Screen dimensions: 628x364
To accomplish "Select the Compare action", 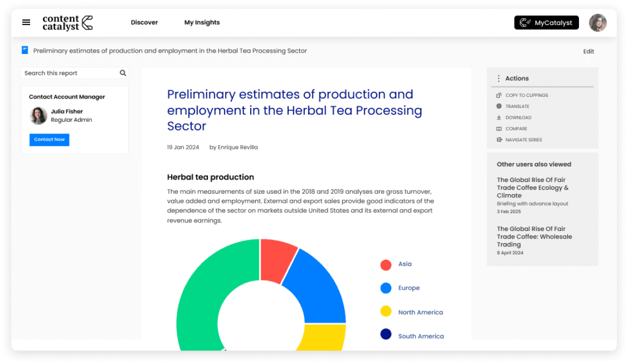I will pyautogui.click(x=516, y=129).
